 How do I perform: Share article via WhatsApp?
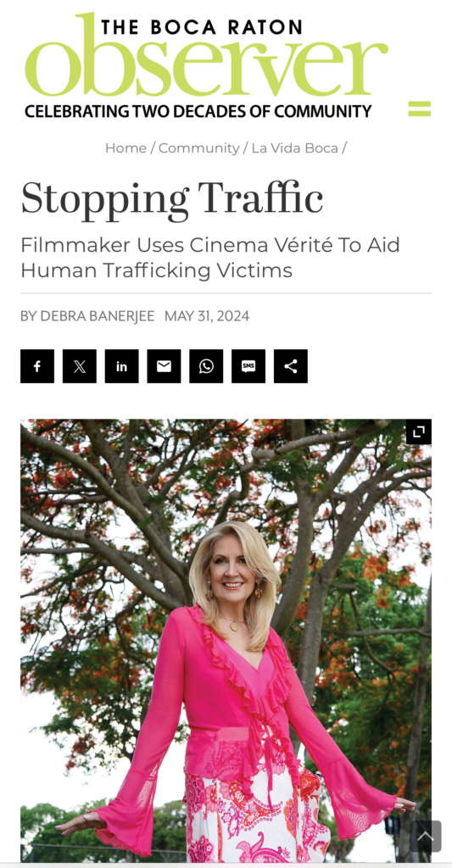206,366
